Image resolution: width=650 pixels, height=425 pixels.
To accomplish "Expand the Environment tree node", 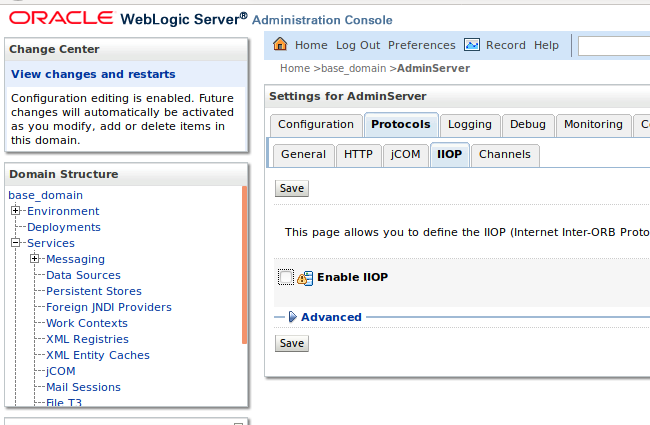I will tap(16, 211).
